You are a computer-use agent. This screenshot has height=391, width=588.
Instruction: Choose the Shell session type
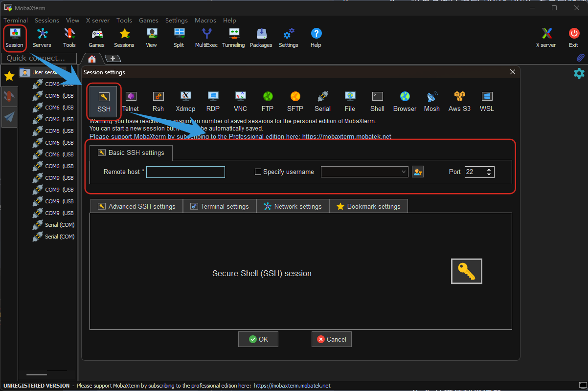pos(377,102)
